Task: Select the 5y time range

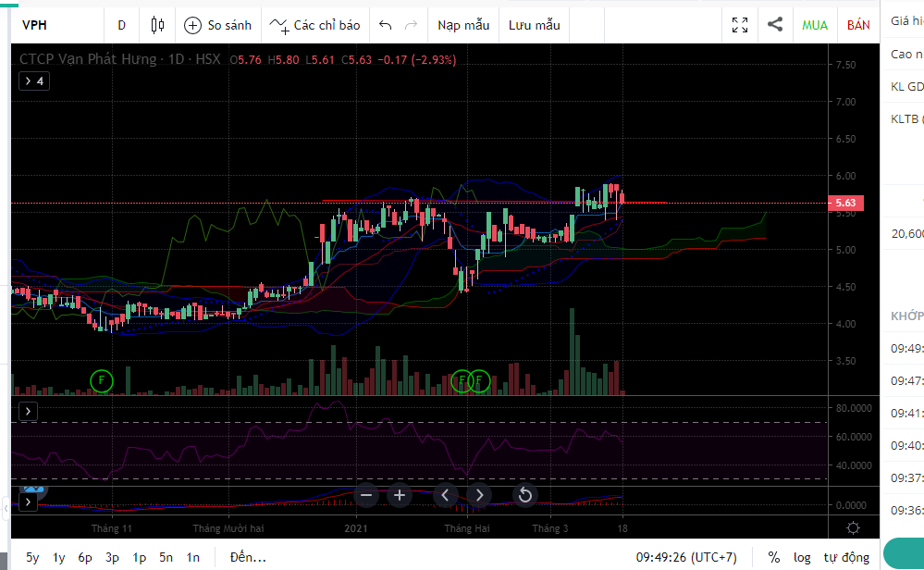Action: coord(32,557)
